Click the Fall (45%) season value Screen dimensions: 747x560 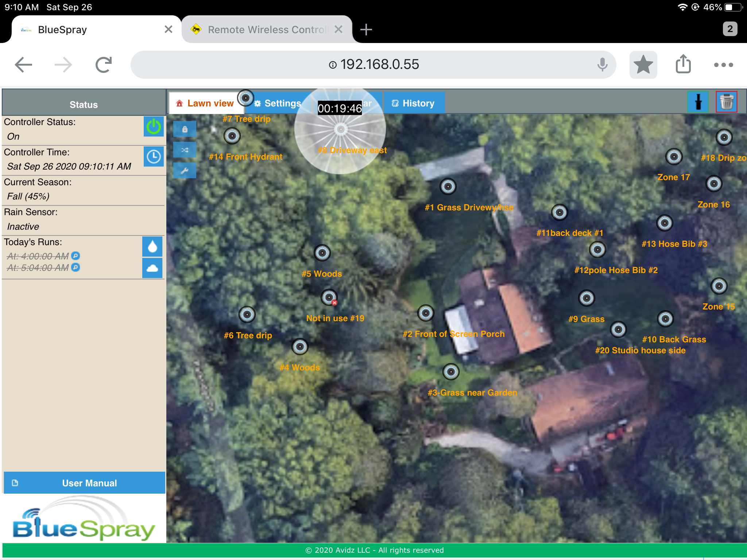tap(28, 196)
